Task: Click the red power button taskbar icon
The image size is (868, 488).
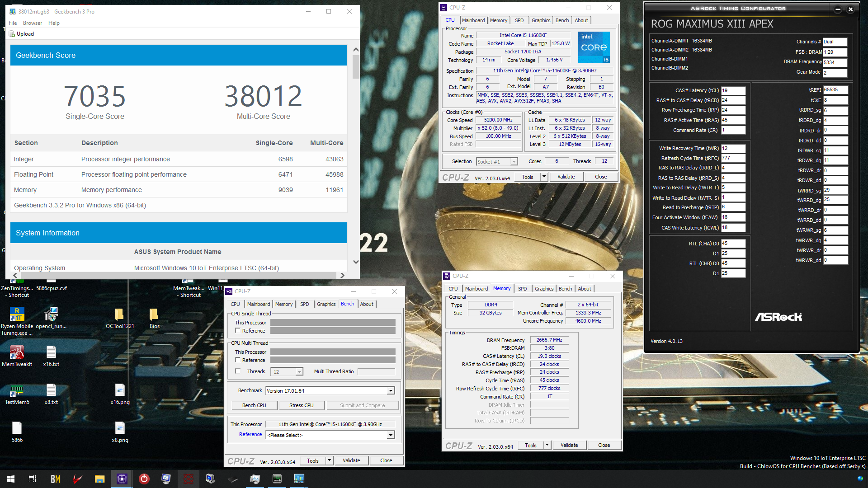Action: [144, 479]
